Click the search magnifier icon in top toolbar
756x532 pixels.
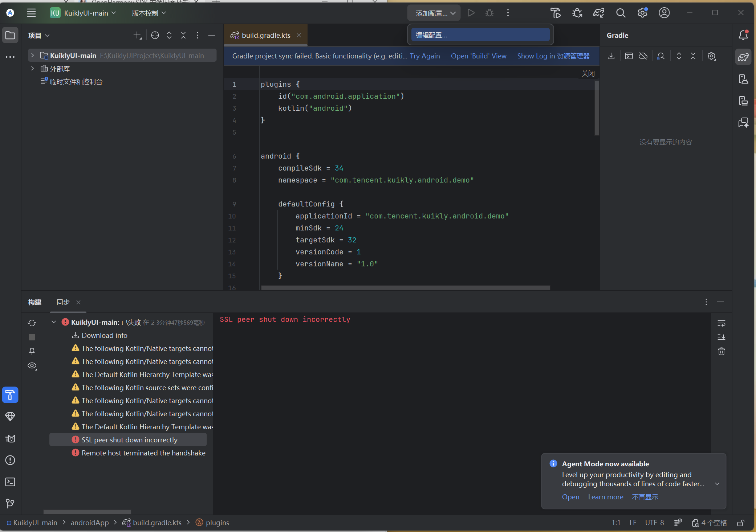(621, 13)
